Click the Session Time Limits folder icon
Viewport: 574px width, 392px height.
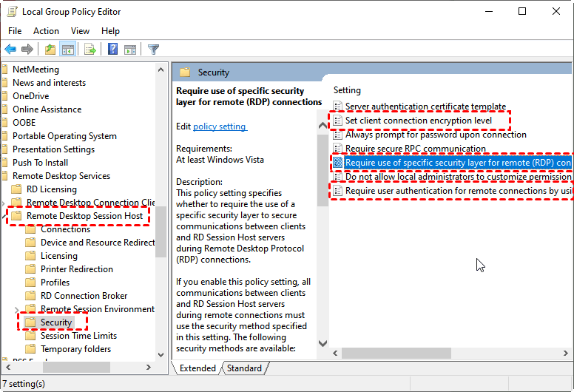tap(30, 336)
